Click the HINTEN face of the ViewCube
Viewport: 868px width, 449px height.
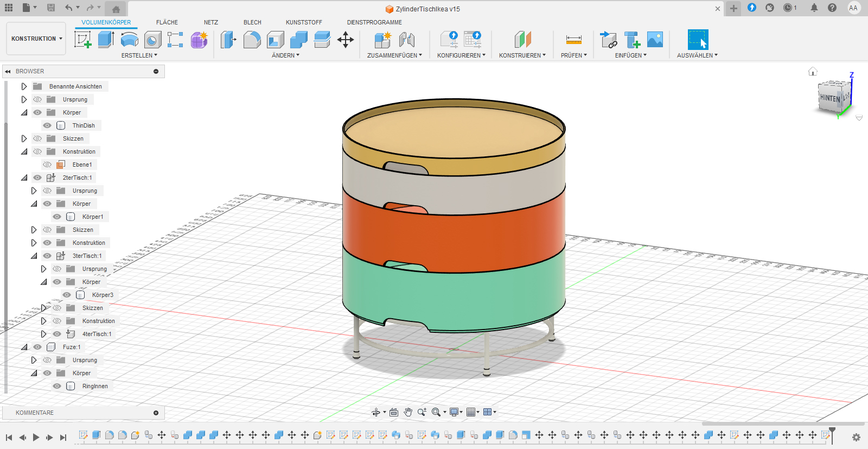tap(829, 98)
